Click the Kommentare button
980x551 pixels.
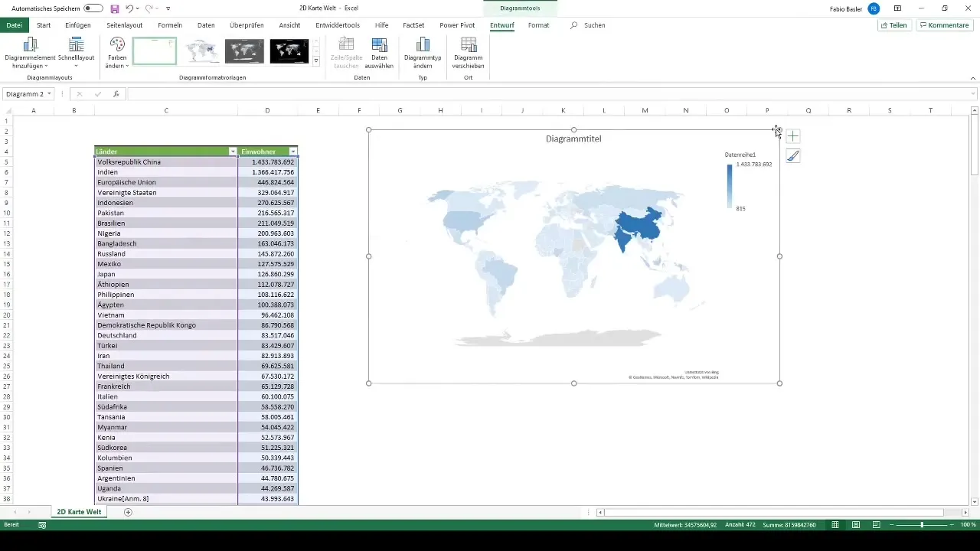(x=945, y=25)
